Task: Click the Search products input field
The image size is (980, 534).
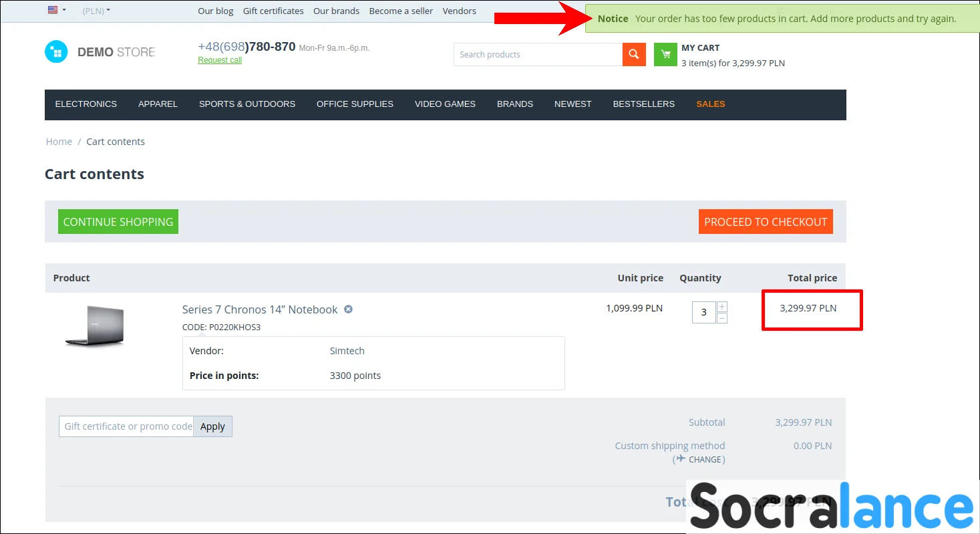Action: pos(538,55)
